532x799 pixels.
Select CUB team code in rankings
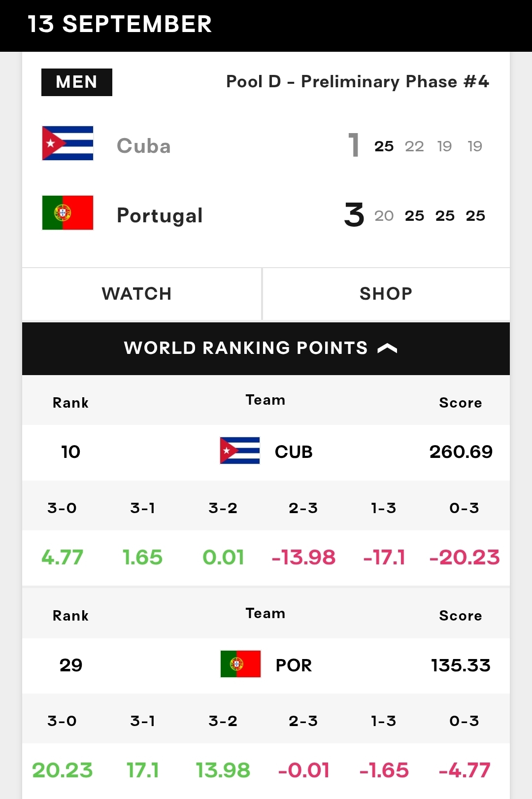click(x=294, y=452)
